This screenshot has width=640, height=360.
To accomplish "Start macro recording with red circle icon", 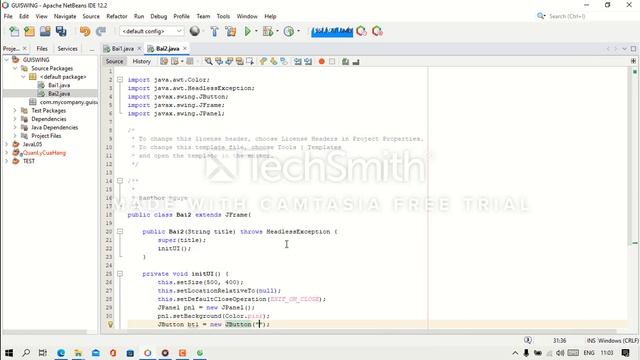I will coord(322,62).
